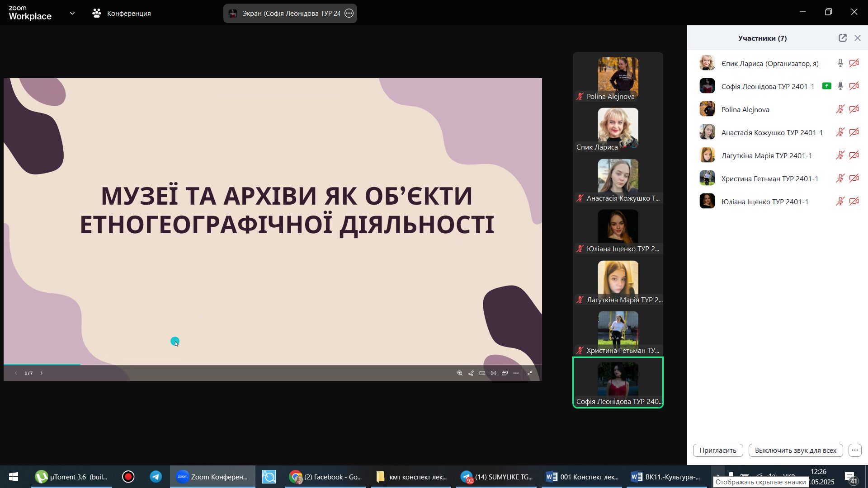The image size is (868, 488).
Task: Open more options next to mute all
Action: (x=855, y=450)
